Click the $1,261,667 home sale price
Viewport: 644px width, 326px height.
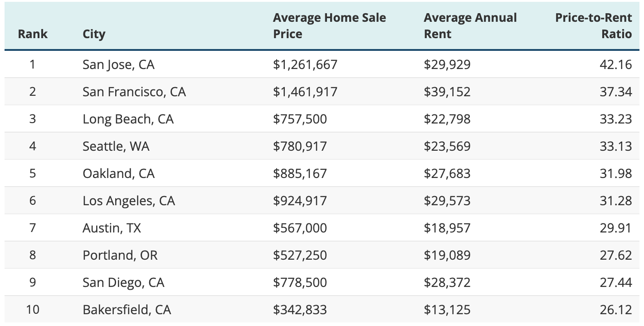(305, 64)
